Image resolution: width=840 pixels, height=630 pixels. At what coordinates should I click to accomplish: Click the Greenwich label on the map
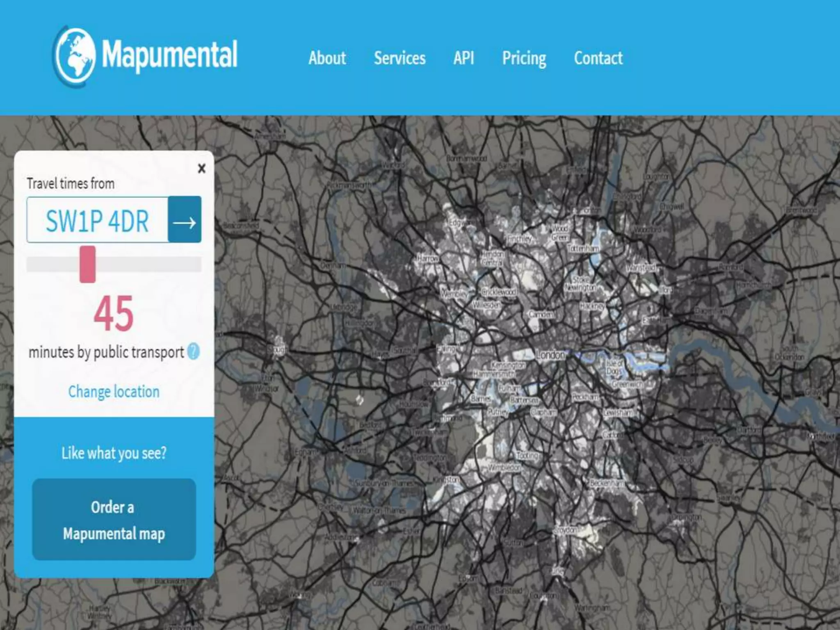click(627, 384)
